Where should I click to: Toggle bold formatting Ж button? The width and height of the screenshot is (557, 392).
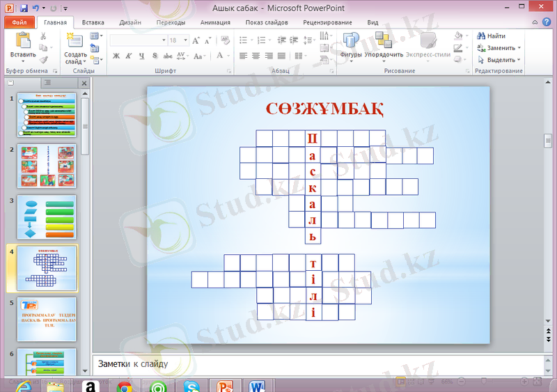116,56
